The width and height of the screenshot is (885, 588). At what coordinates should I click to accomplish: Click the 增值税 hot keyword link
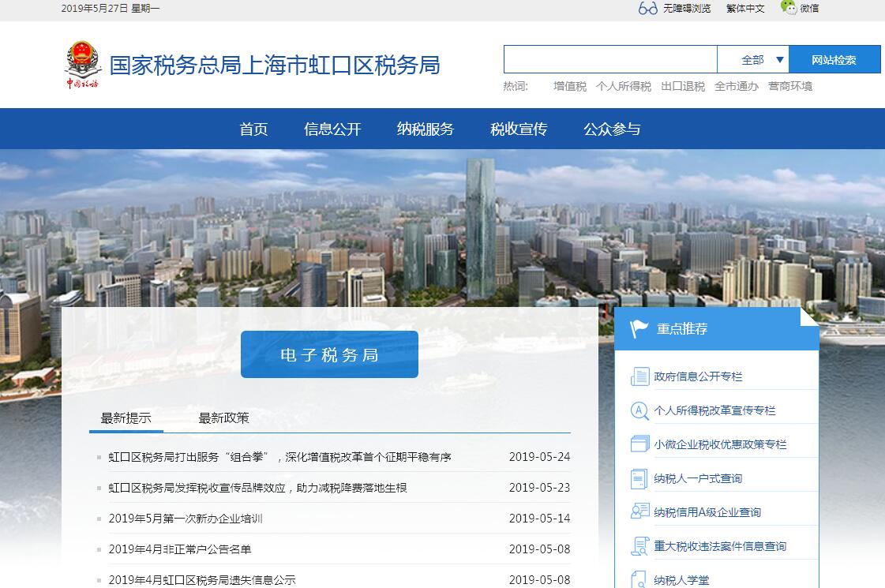click(x=569, y=87)
